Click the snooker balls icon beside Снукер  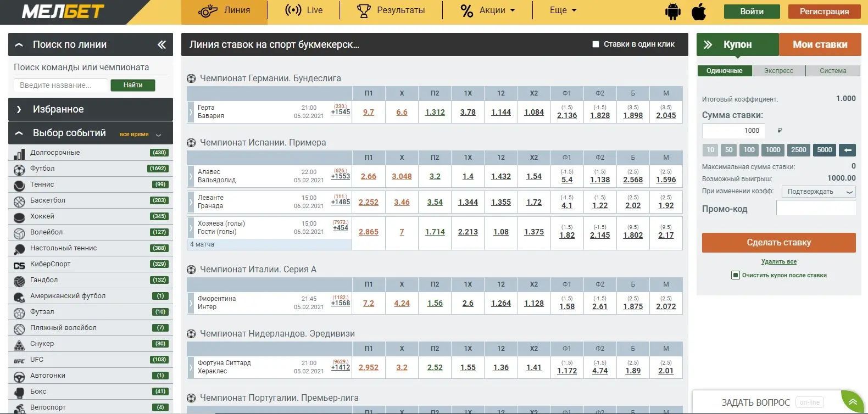coord(19,344)
